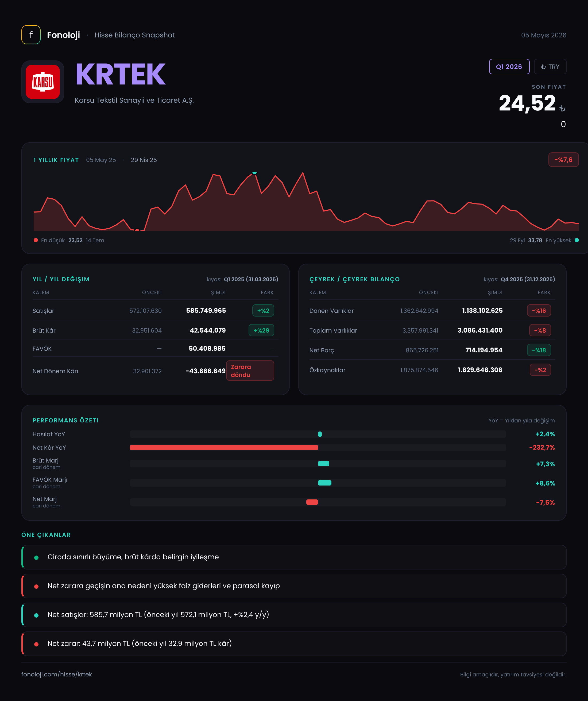Viewport: 588px width, 701px height.
Task: Click the 'Q4 2025 (31.12.2025)' comparison label
Action: [528, 279]
